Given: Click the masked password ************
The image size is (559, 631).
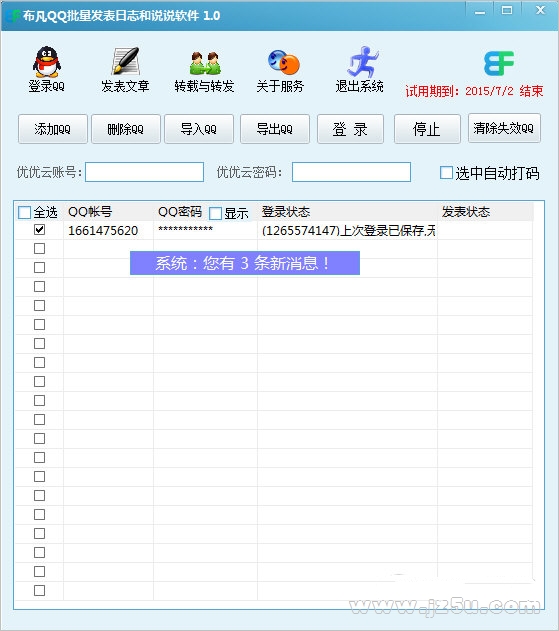Looking at the screenshot, I should coord(186,229).
